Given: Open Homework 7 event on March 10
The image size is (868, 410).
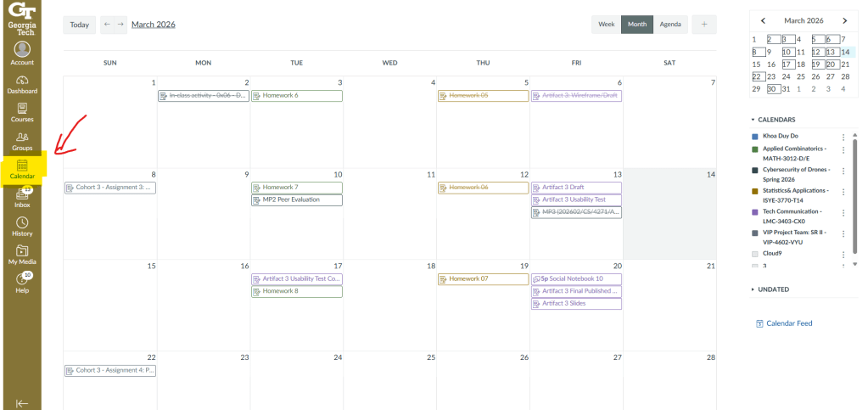Looking at the screenshot, I should (297, 188).
